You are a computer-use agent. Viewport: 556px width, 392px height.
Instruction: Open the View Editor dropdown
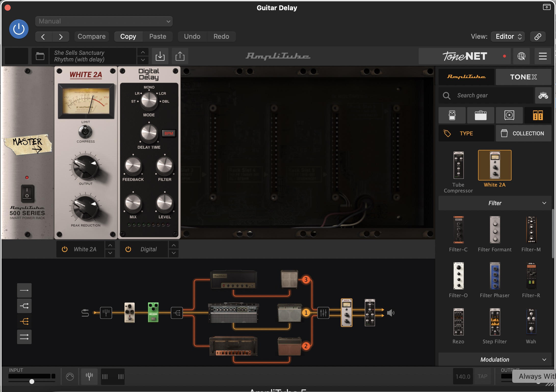tap(508, 37)
